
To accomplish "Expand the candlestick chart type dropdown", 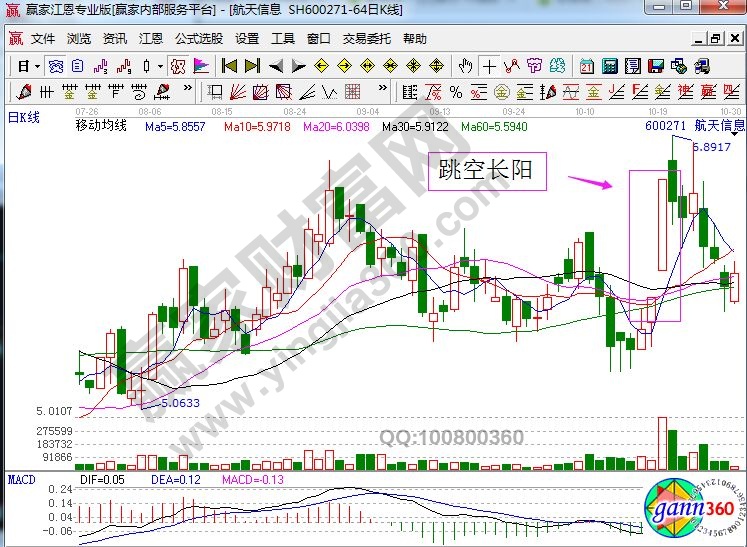I will pos(160,66).
